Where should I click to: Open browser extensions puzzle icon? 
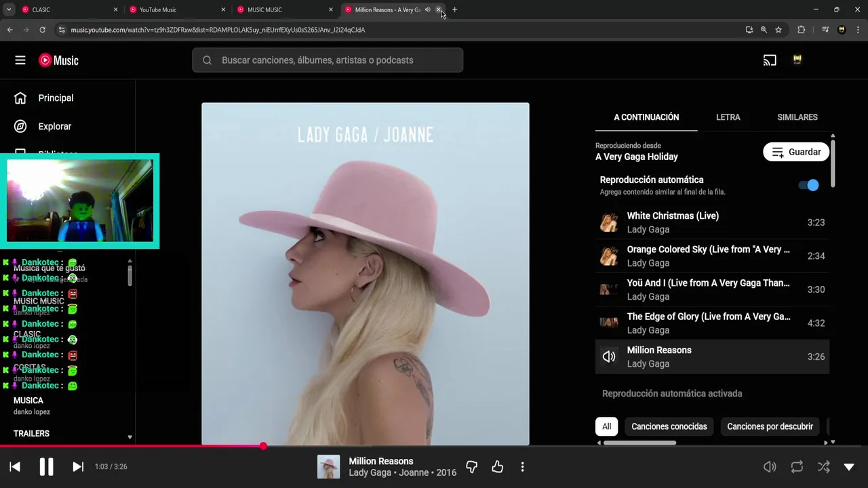pyautogui.click(x=802, y=30)
